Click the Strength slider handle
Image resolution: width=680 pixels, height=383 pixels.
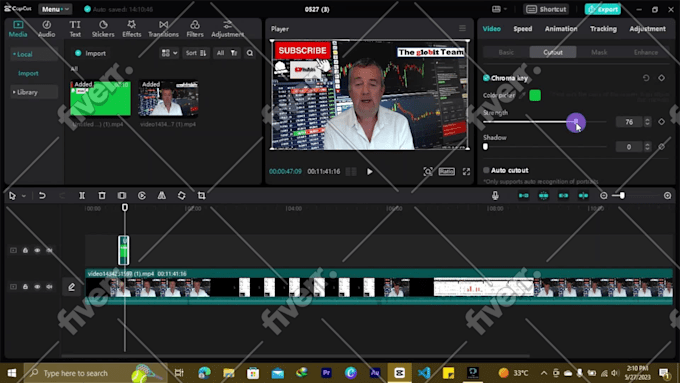pos(575,122)
